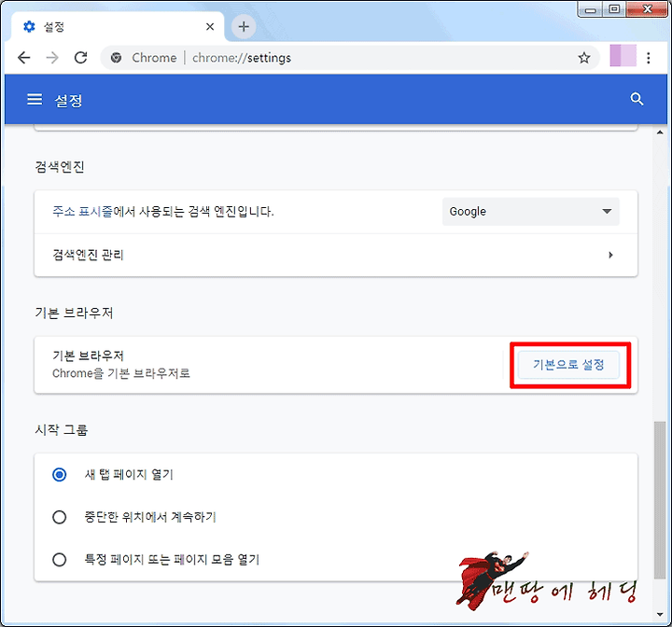Screen dimensions: 672x627
Task: Click the 주소 표시줄 link
Action: pyautogui.click(x=82, y=211)
